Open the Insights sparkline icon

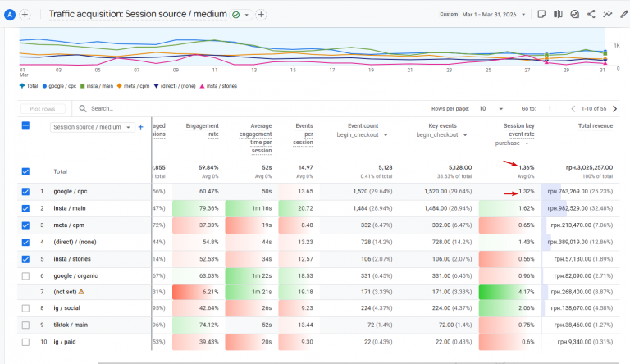tap(608, 14)
